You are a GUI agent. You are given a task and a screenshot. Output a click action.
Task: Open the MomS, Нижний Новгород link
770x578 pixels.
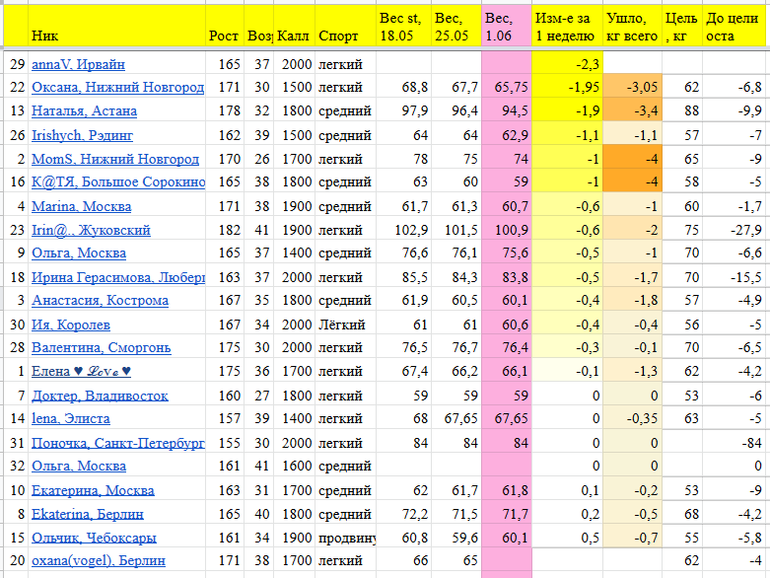pos(115,159)
